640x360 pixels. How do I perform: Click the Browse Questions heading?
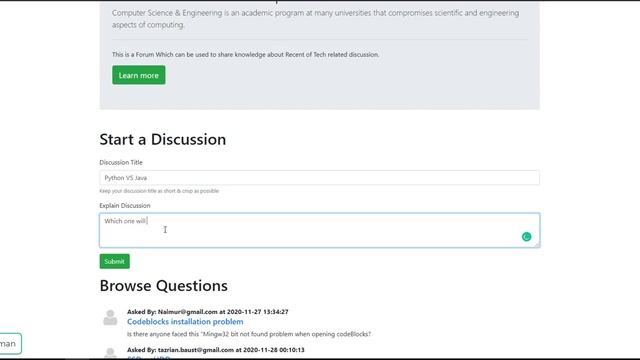tap(164, 286)
